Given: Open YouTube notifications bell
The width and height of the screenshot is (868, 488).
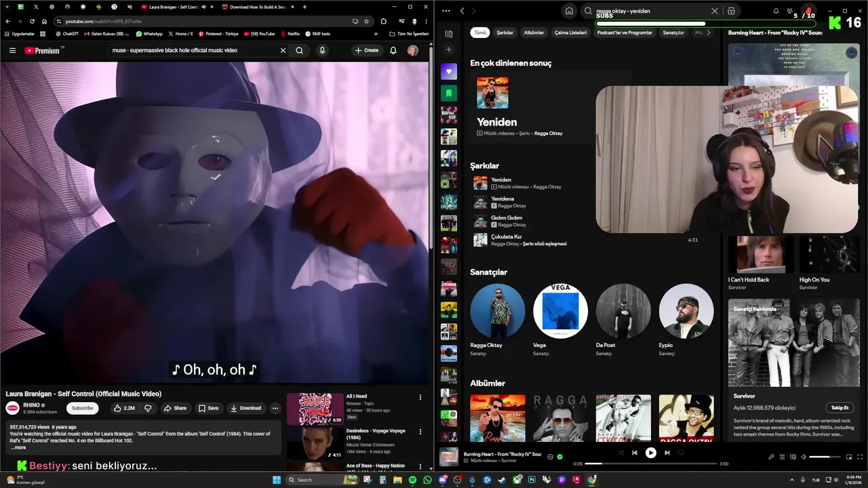Looking at the screenshot, I should pos(393,50).
